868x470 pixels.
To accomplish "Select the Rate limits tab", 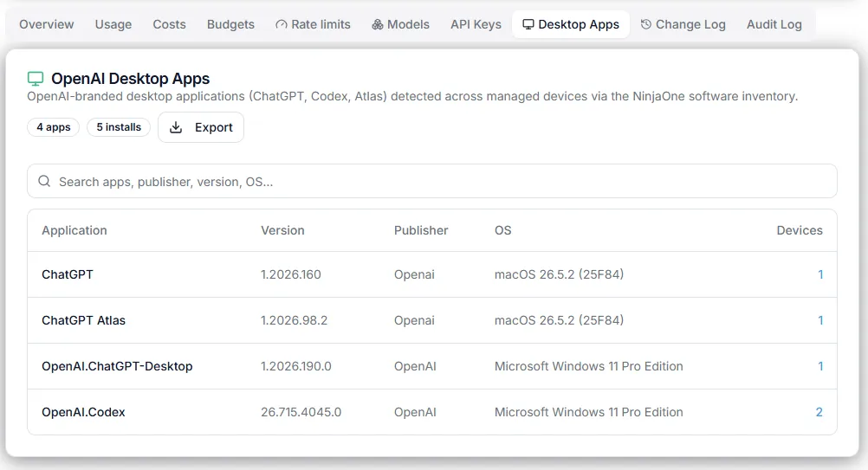I will pos(314,24).
